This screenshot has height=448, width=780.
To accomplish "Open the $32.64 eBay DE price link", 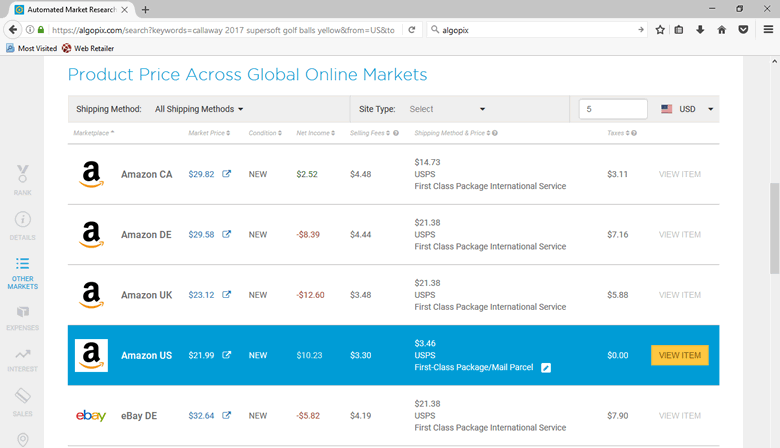I will click(201, 415).
